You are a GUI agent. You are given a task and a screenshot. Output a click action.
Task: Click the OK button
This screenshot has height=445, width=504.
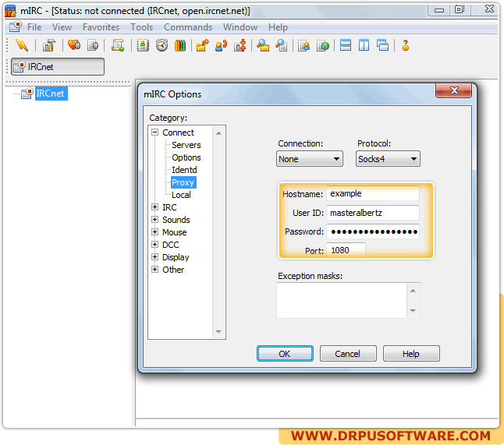click(285, 354)
